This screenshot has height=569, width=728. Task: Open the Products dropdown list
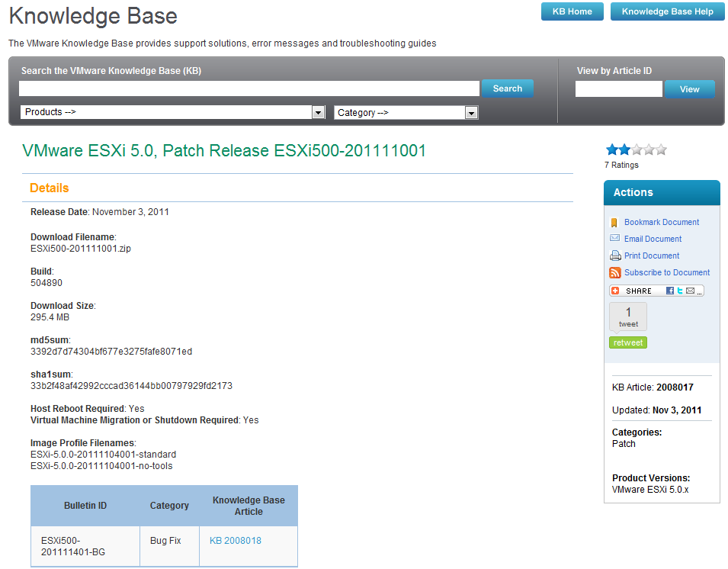[x=173, y=112]
